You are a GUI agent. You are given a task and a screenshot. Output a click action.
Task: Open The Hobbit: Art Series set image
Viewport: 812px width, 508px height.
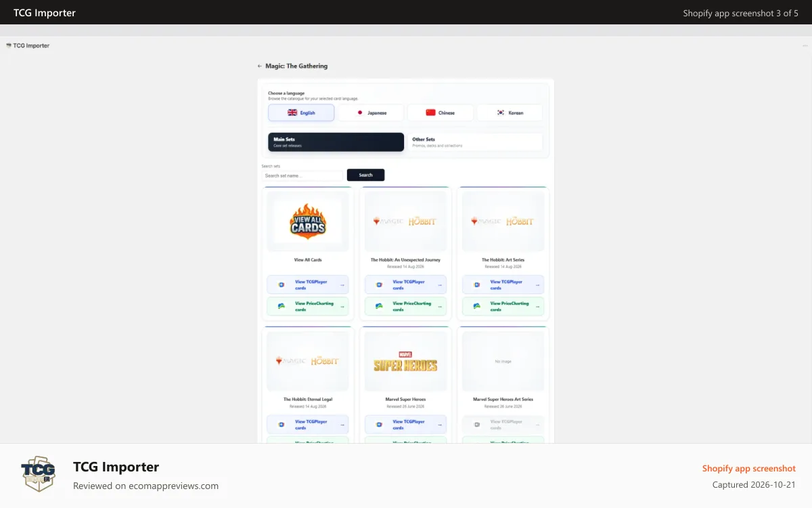(503, 221)
